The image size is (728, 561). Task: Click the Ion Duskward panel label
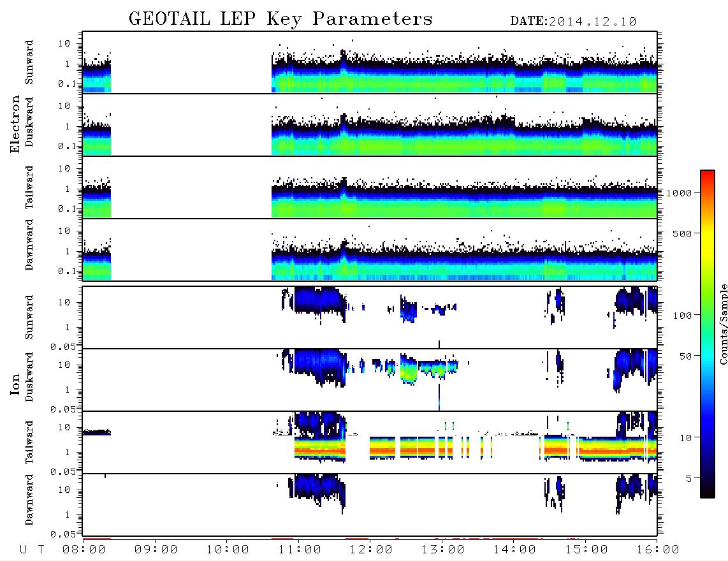29,377
